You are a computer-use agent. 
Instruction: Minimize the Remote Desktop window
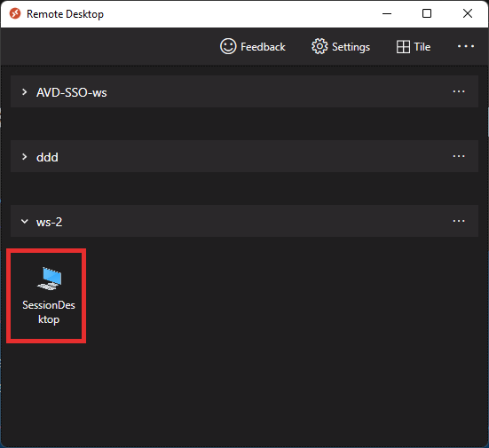coord(387,13)
